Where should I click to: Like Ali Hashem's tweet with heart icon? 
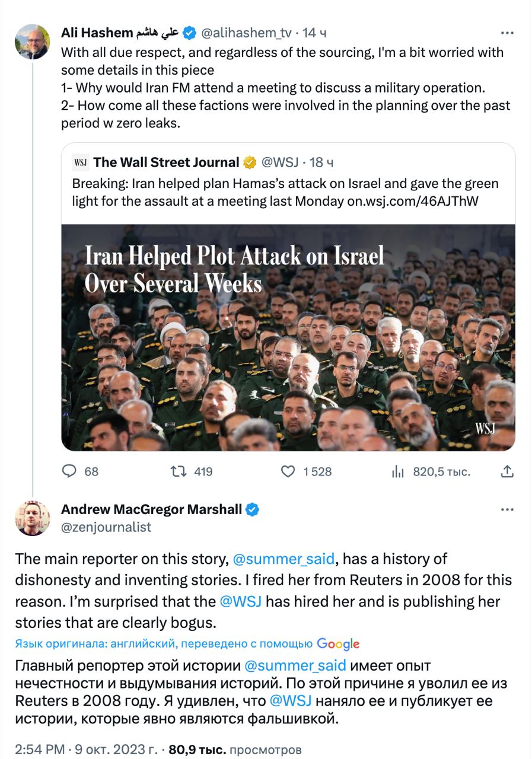[x=288, y=471]
